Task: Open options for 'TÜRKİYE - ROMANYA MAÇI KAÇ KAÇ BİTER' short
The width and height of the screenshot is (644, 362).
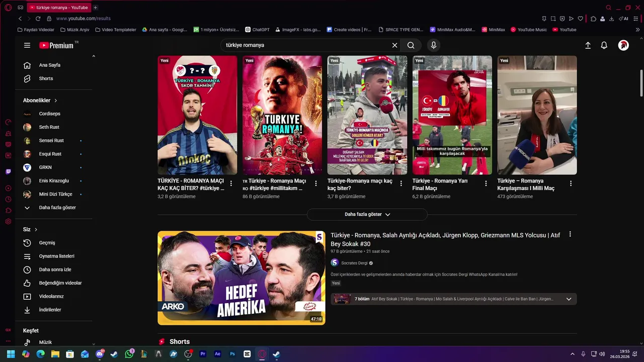Action: 231,184
